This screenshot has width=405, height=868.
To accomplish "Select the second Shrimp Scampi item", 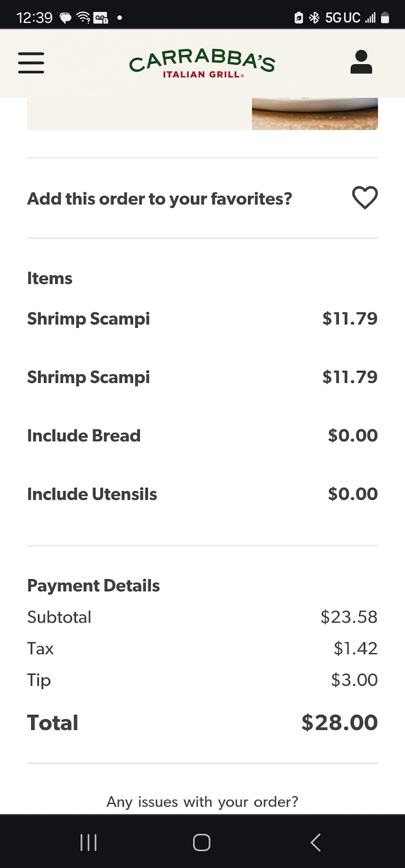I will click(x=89, y=377).
